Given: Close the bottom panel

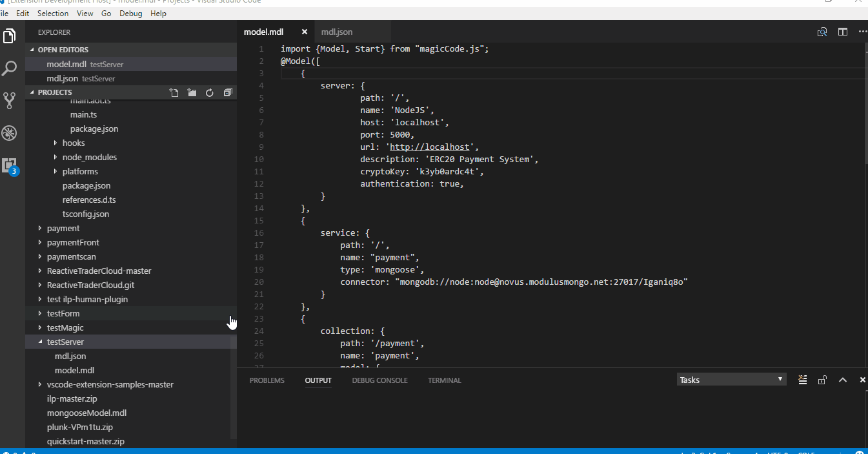Looking at the screenshot, I should pos(863,380).
